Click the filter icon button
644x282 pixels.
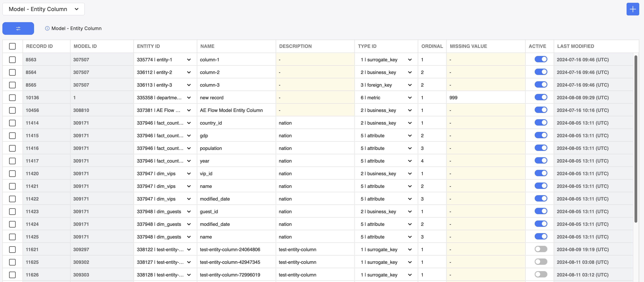pyautogui.click(x=18, y=28)
